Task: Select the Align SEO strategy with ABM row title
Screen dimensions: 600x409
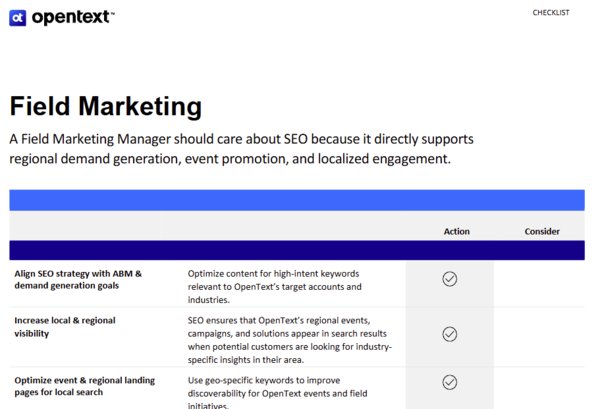Action: tap(78, 279)
